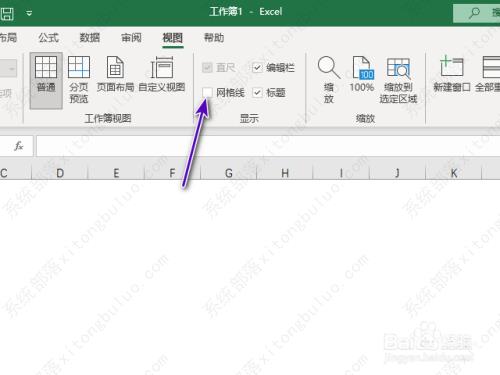Screen dimensions: 500x375
Task: Select column J header
Action: click(397, 173)
